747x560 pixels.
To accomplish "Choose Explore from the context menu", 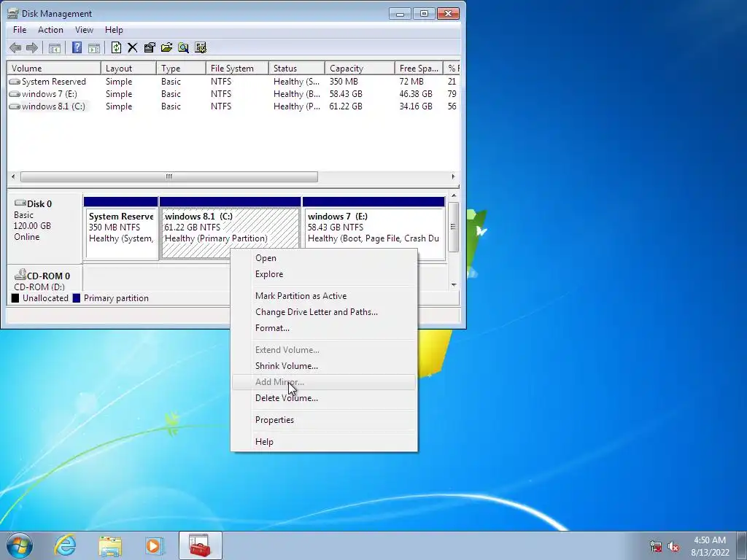I will [x=324, y=274].
